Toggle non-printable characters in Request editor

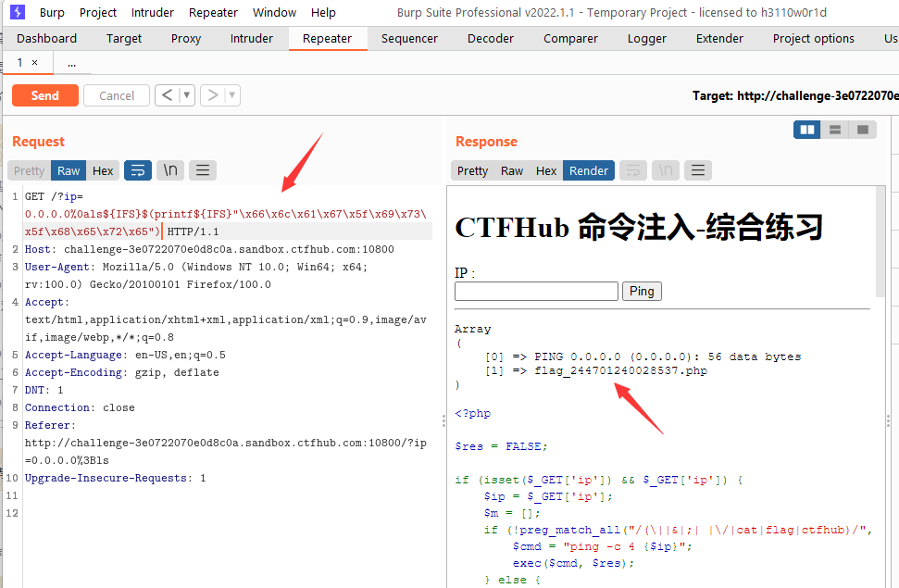(x=170, y=170)
